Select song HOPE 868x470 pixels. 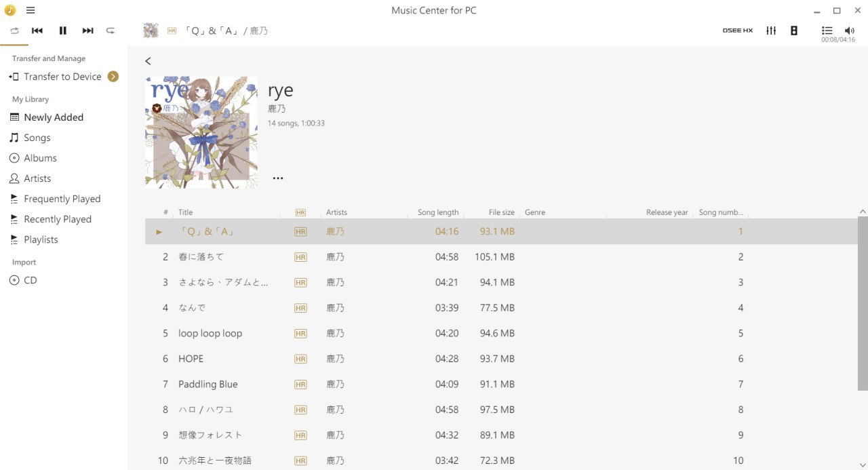[501, 359]
